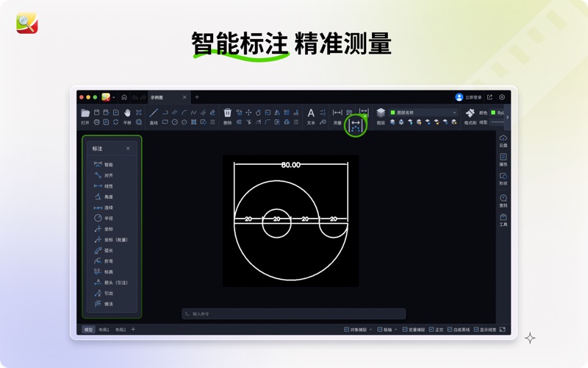
Task: Open 查找 (find) in right sidebar
Action: coord(503,201)
